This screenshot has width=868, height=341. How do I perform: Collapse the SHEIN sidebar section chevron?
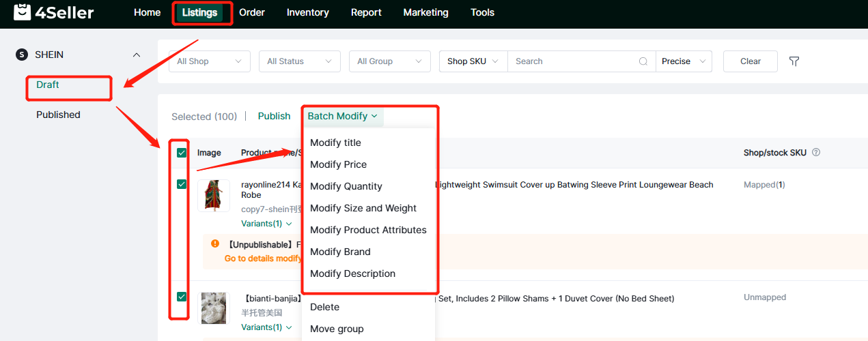coord(137,55)
